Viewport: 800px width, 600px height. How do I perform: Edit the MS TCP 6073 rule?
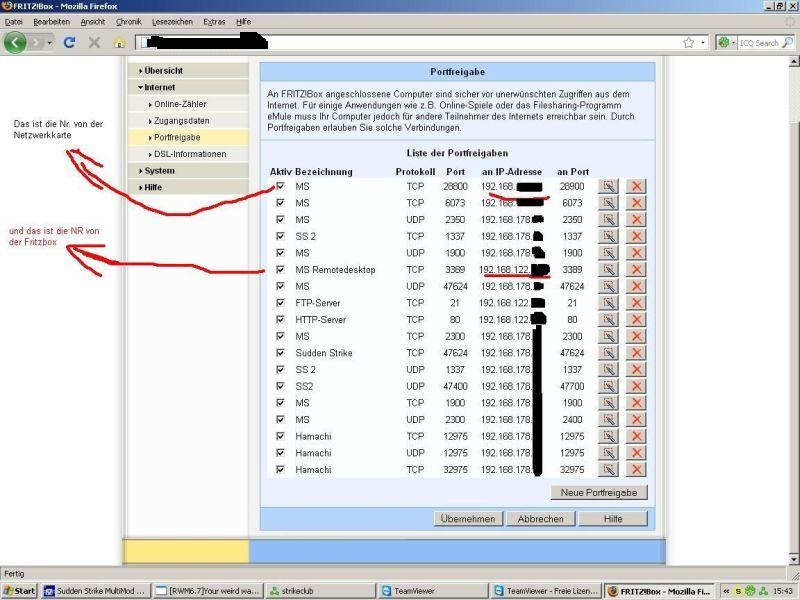[608, 203]
